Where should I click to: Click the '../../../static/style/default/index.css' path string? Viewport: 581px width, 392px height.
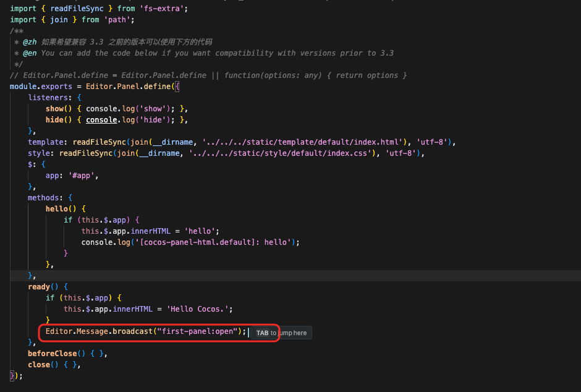click(280, 153)
